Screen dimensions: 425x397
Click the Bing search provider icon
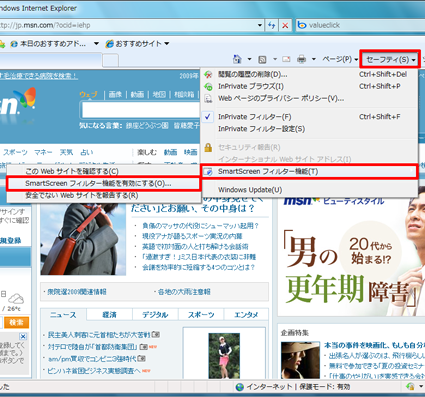point(302,25)
